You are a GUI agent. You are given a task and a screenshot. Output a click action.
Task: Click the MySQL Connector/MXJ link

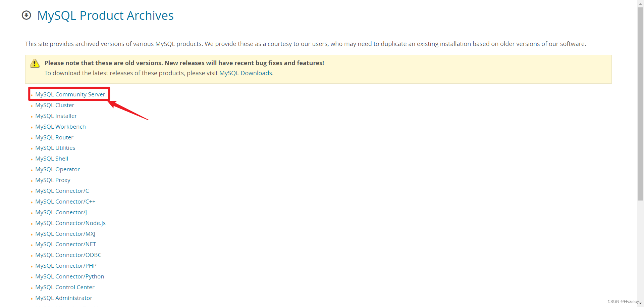pyautogui.click(x=65, y=234)
